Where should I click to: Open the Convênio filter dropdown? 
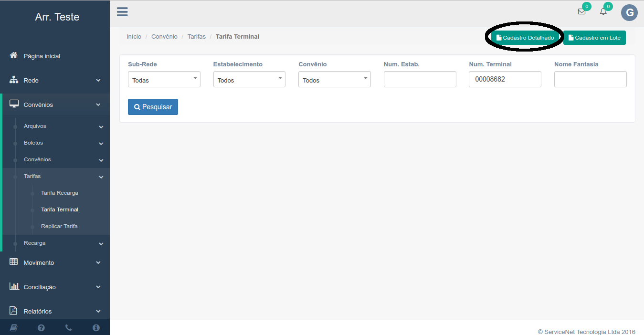(334, 79)
